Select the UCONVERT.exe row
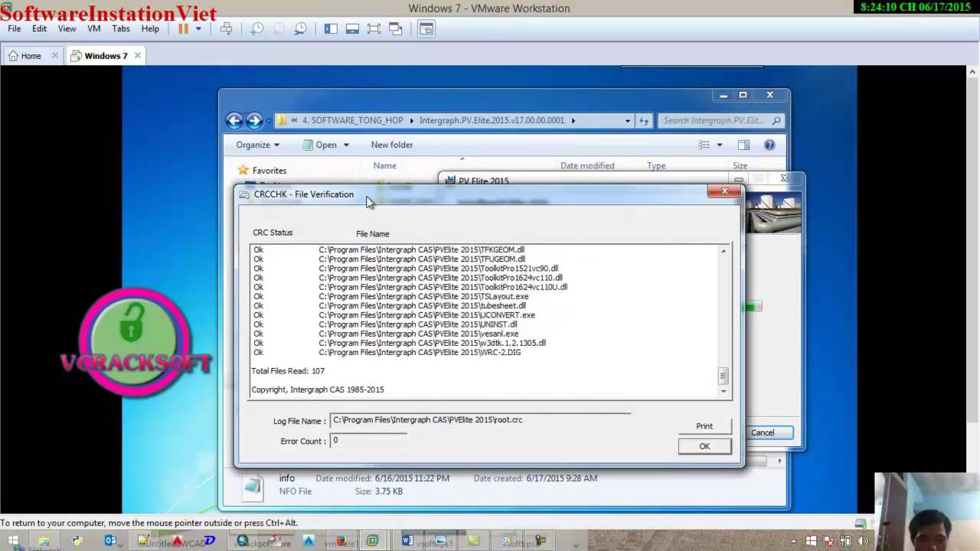This screenshot has height=551, width=980. point(394,315)
